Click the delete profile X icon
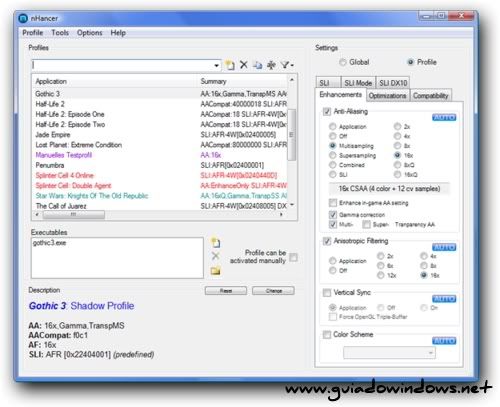 [244, 65]
